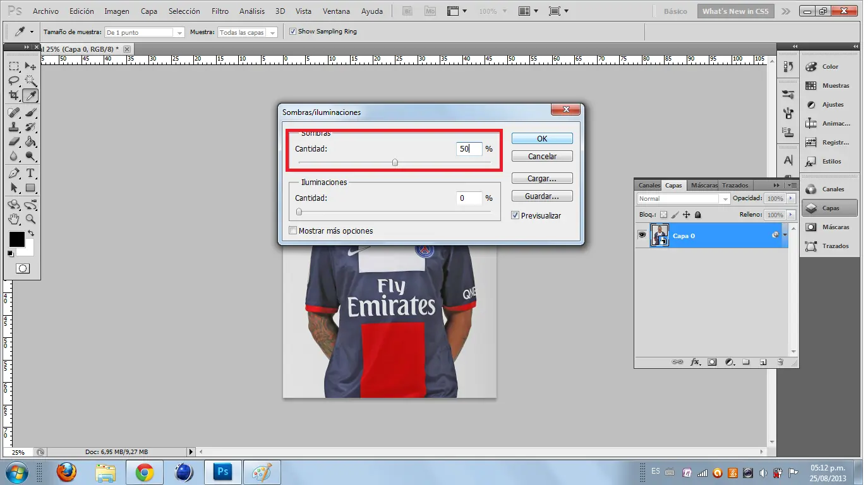868x485 pixels.
Task: Select the Horizontal Type tool
Action: [30, 173]
